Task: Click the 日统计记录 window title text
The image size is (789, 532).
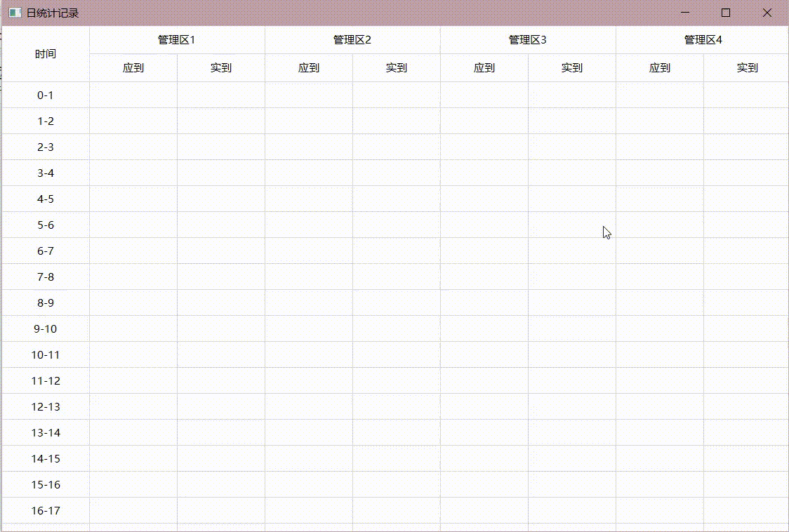Action: (53, 13)
